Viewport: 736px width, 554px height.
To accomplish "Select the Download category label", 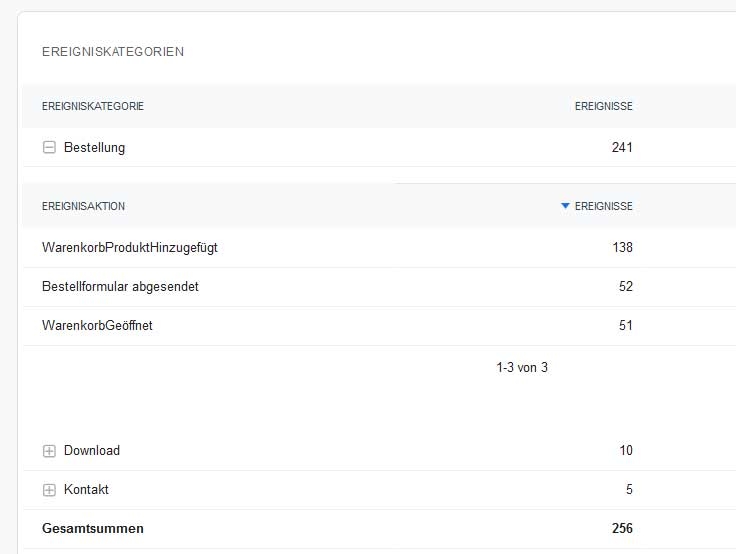I will coord(91,451).
